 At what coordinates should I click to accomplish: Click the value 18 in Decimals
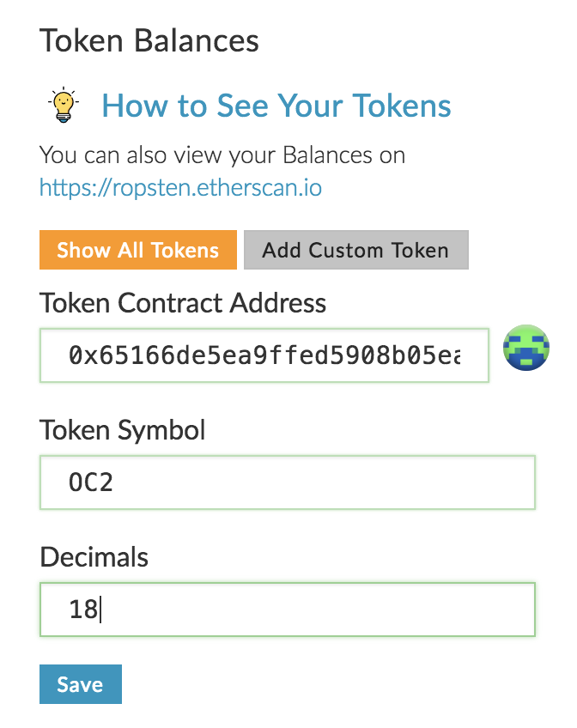pos(83,610)
